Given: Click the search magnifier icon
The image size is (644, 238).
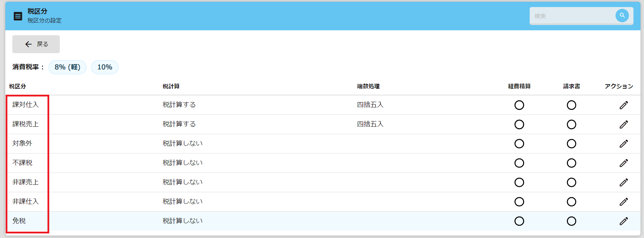Looking at the screenshot, I should coord(622,15).
